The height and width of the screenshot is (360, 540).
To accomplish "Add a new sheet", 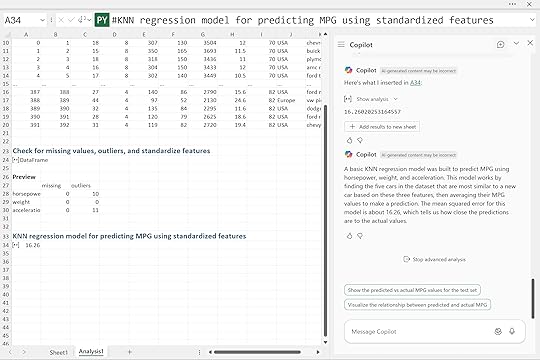I will pos(129,352).
